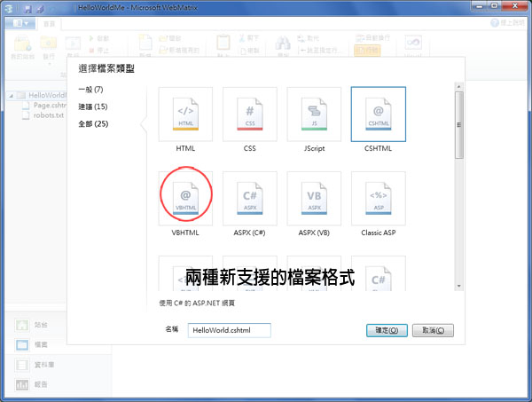Click the 跳至指定行 go to line ribbon item
This screenshot has height=402, width=532.
(318, 51)
